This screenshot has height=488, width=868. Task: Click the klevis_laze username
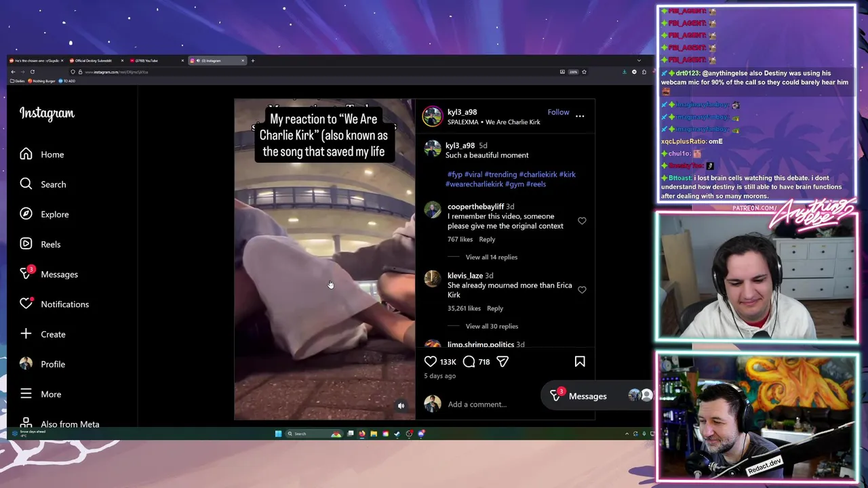click(x=465, y=275)
